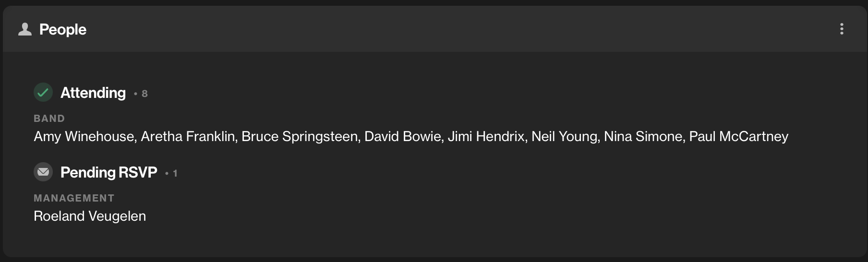
Task: Open the People panel three-dot menu
Action: (842, 29)
